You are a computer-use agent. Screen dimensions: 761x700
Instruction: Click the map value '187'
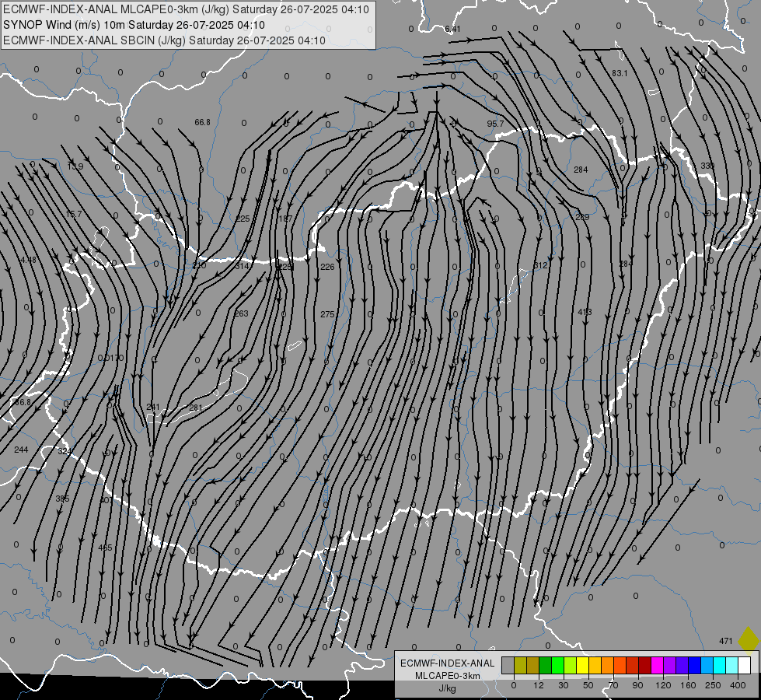coord(285,219)
